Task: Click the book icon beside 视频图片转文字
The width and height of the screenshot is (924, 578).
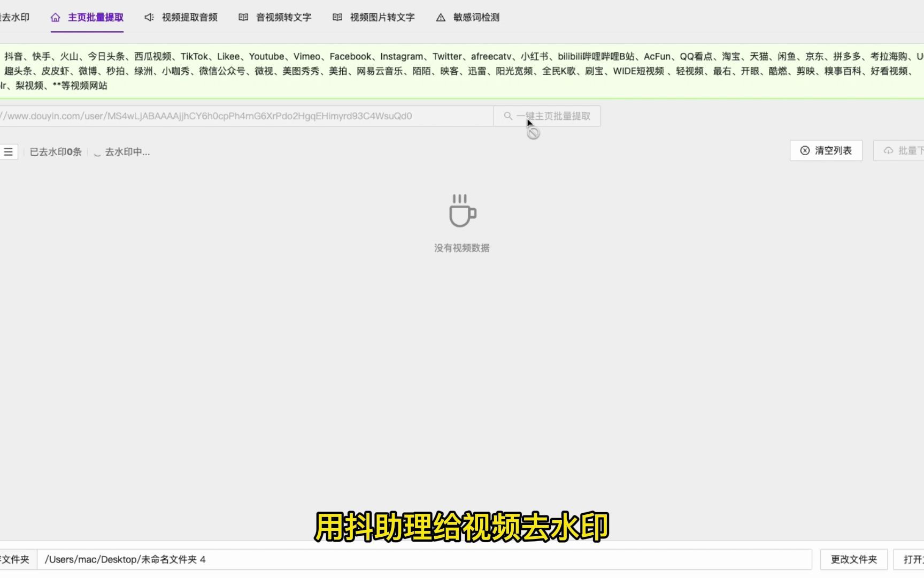Action: pos(337,18)
